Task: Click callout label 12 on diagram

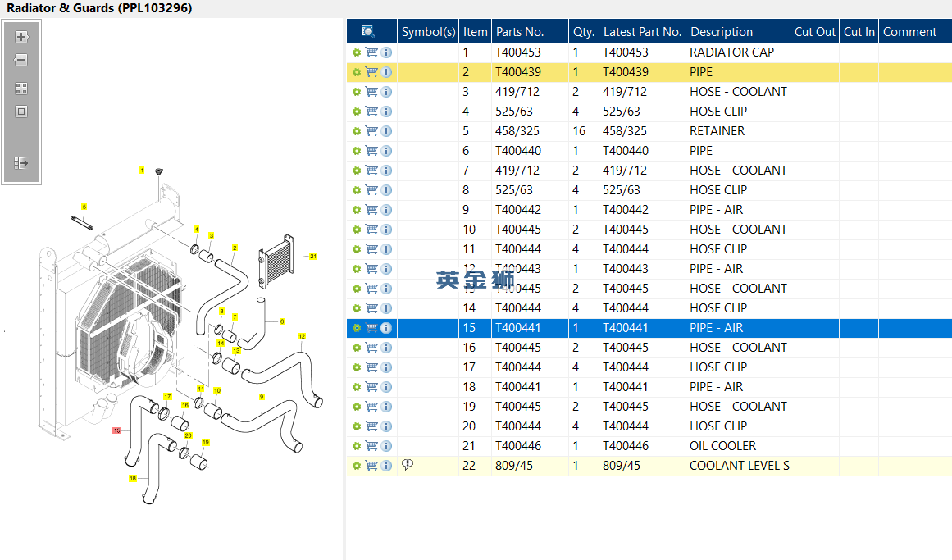Action: 302,336
